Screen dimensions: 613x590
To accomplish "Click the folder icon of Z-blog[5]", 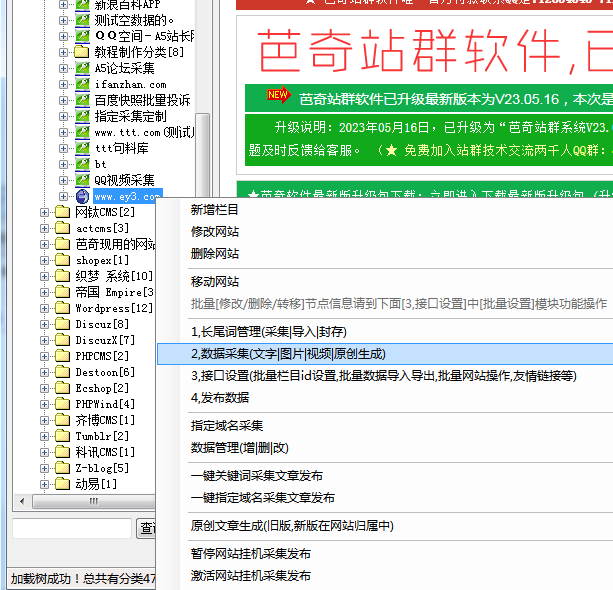I will click(x=63, y=468).
